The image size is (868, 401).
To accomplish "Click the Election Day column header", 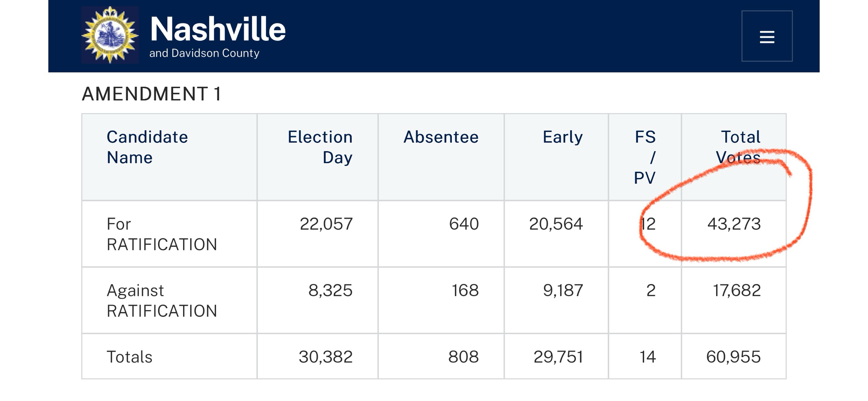I will coord(320,147).
